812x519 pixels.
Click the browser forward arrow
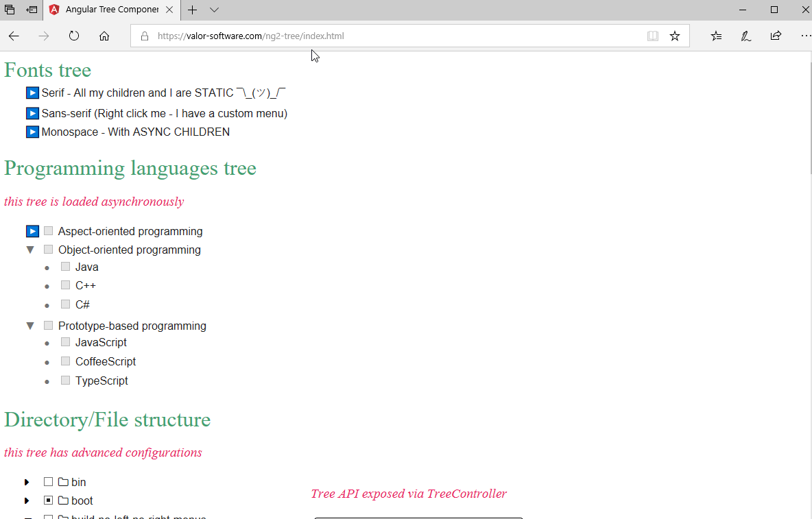pos(44,36)
